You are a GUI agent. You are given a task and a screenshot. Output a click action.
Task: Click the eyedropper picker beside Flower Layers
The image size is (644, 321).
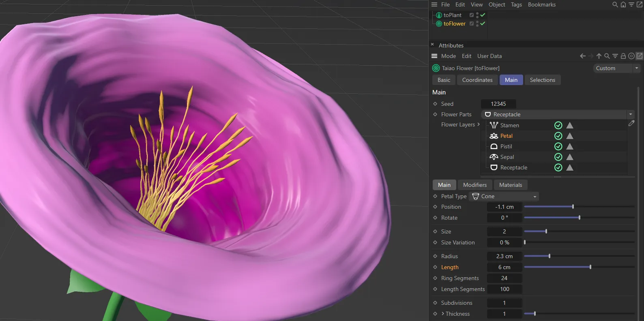click(631, 123)
